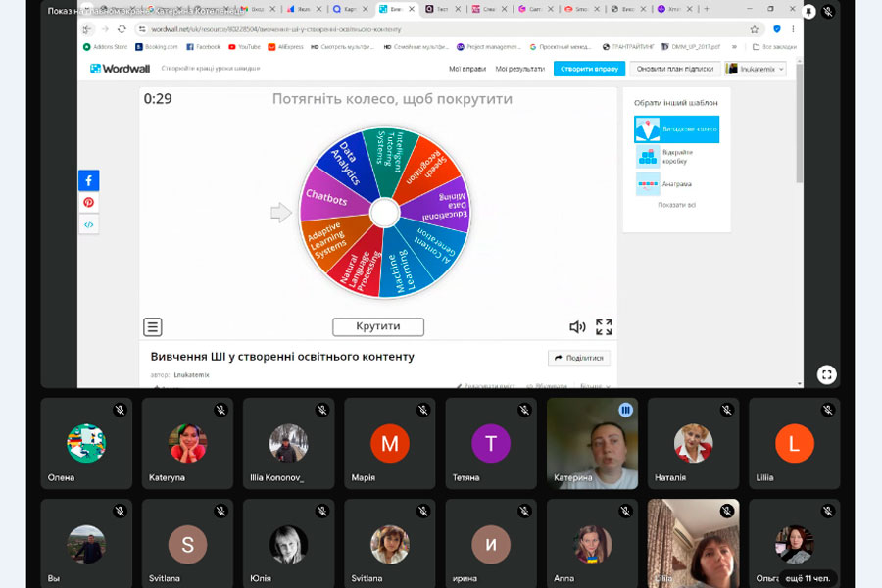Click muted mic icon on Олена's tile

pyautogui.click(x=120, y=411)
